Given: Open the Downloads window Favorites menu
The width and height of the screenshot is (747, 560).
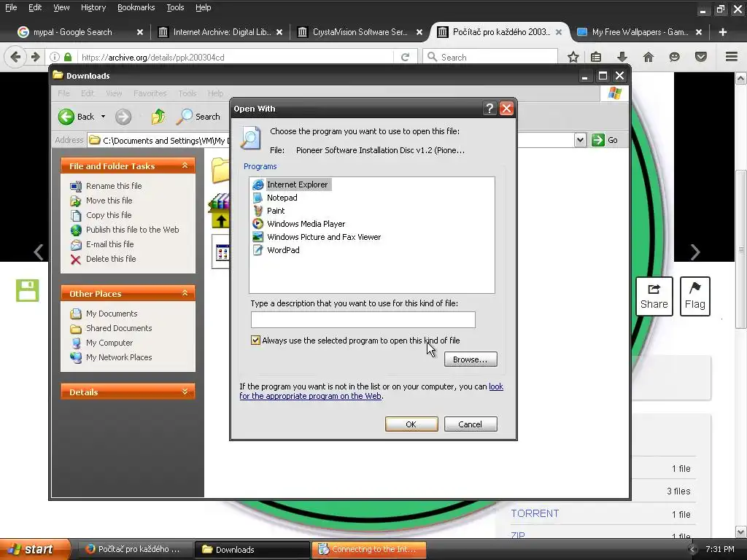Looking at the screenshot, I should coord(150,93).
